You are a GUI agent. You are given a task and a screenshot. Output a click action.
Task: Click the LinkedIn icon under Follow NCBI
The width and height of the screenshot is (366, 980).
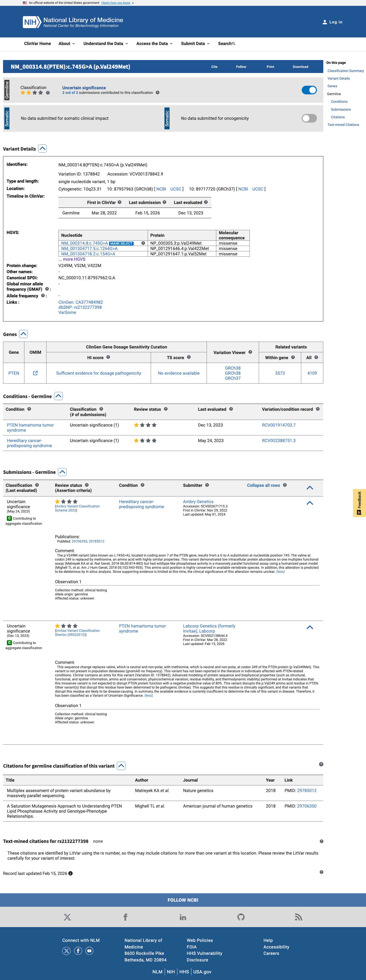(x=183, y=917)
